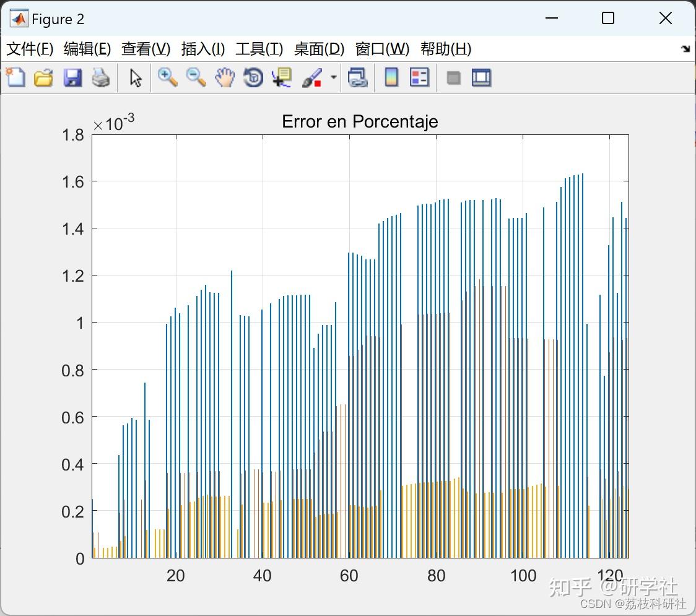
Task: Select the Brush data tool
Action: coord(311,77)
